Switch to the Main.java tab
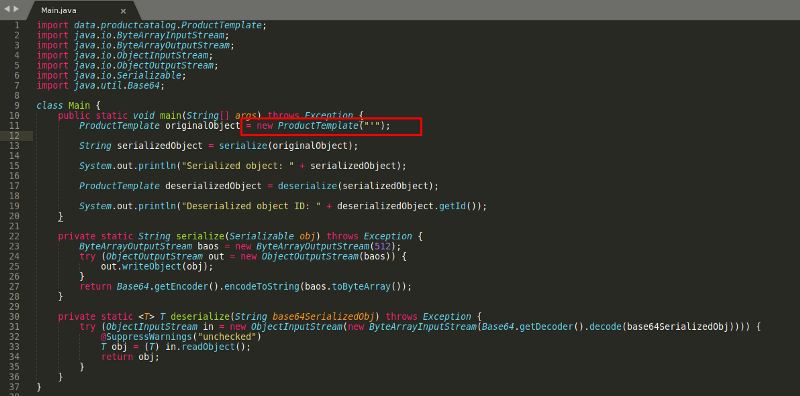The image size is (800, 396). pos(59,11)
